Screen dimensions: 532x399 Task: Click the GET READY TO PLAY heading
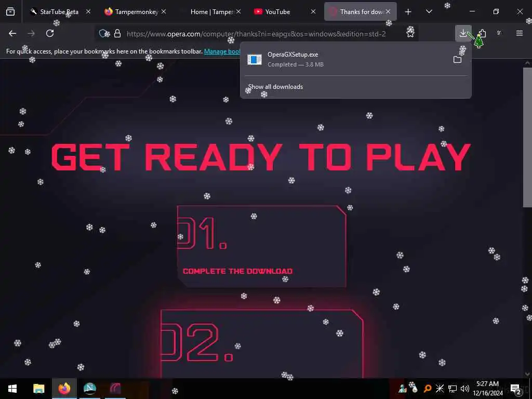(261, 157)
